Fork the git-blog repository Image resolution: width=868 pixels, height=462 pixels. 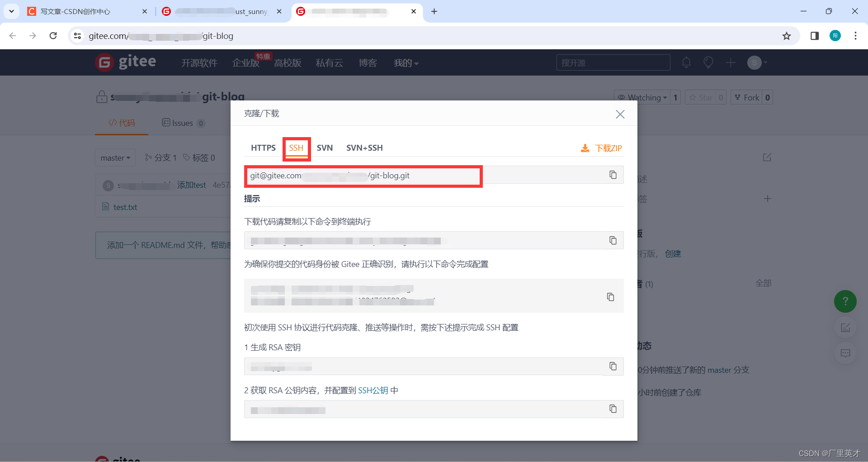[750, 97]
